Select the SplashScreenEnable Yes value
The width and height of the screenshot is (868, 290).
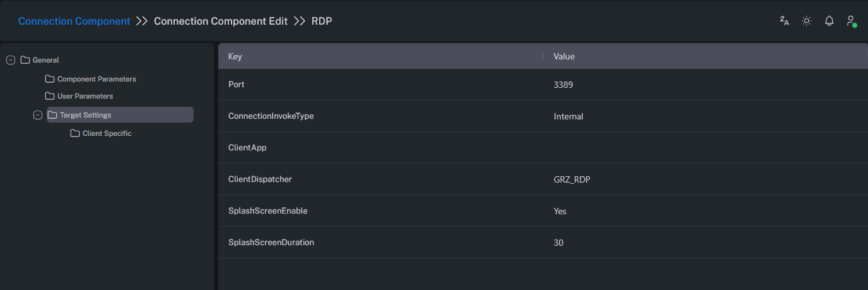click(560, 211)
